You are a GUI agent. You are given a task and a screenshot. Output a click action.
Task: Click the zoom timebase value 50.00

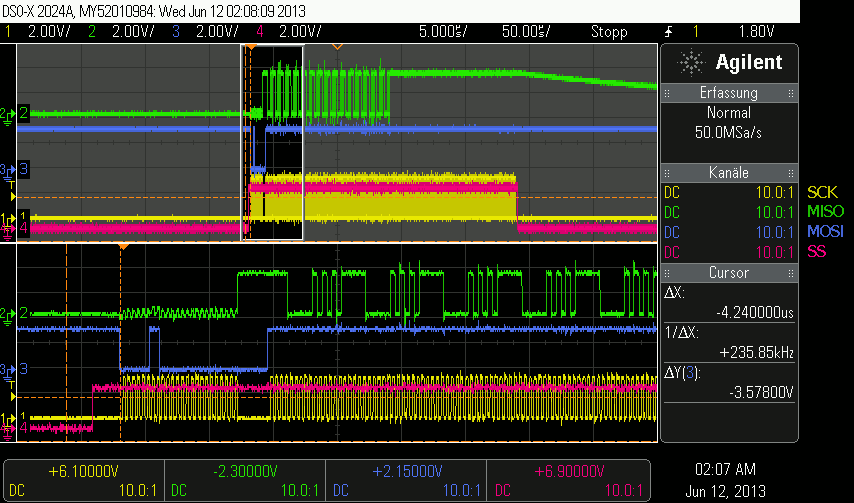pyautogui.click(x=526, y=32)
